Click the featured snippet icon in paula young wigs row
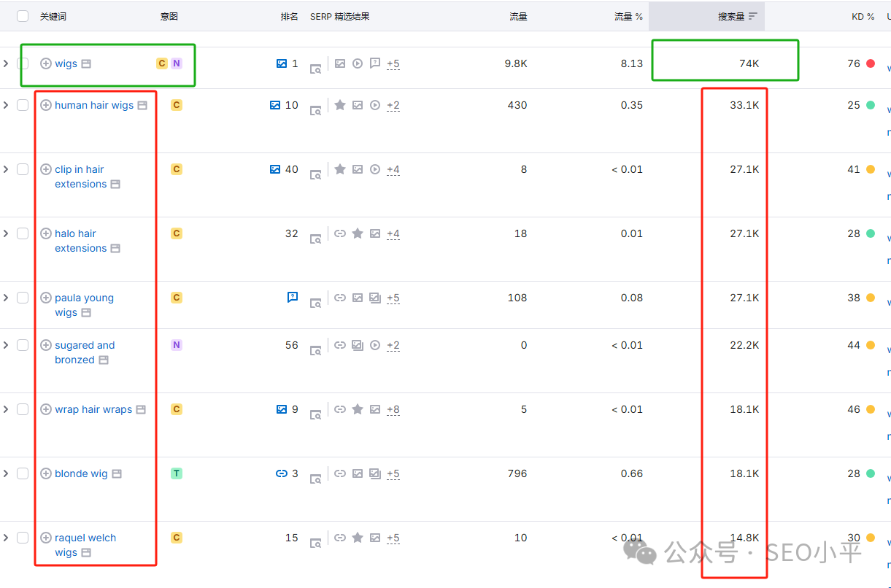This screenshot has height=588, width=891. coord(293,297)
